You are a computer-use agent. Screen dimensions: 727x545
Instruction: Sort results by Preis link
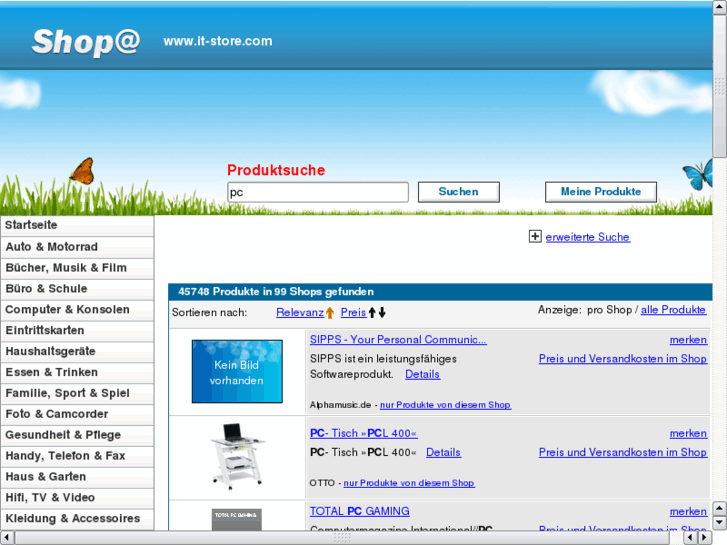click(x=353, y=313)
